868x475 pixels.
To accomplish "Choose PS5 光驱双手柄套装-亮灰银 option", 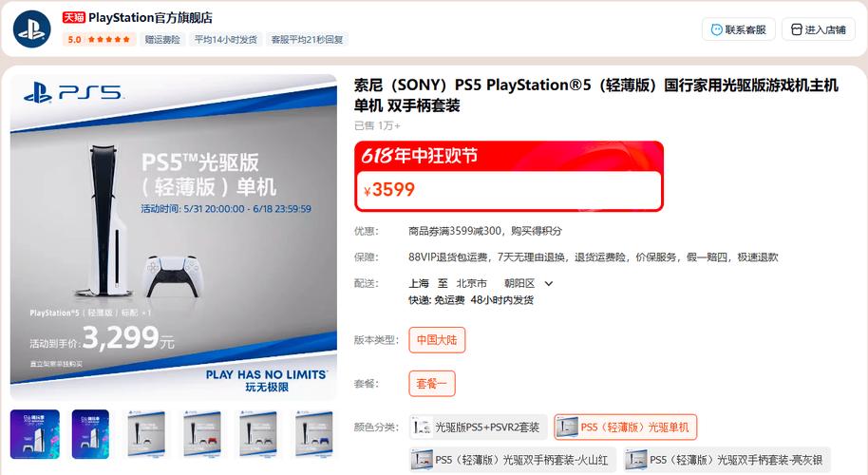I will [726, 460].
